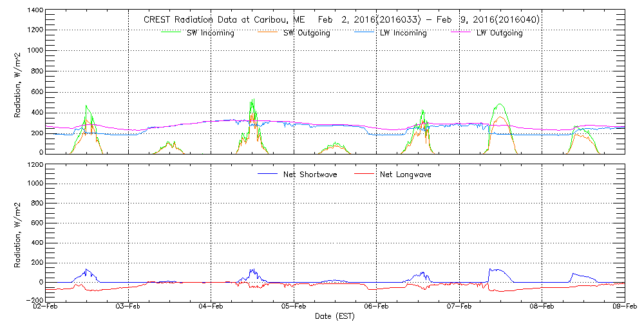Select the 05-Feb date tick label

point(294,307)
